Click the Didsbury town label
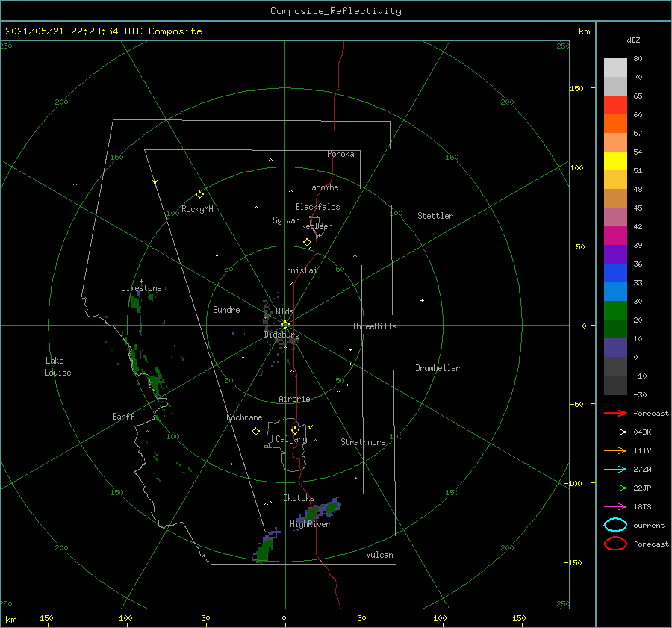The height and width of the screenshot is (628, 672). (x=282, y=335)
